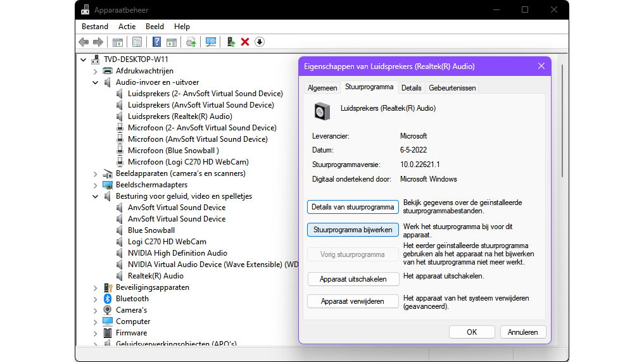This screenshot has width=644, height=362.
Task: Click the Firmware category icon
Action: click(108, 333)
